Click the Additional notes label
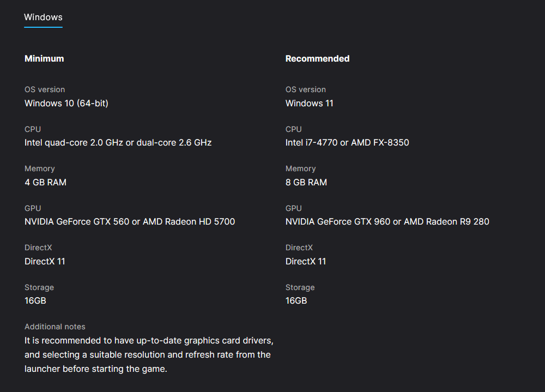 [x=55, y=327]
